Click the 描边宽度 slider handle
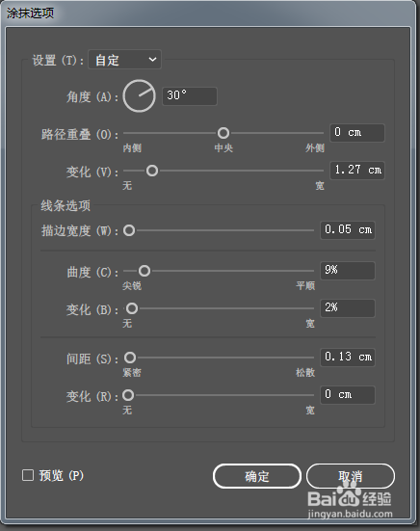The height and width of the screenshot is (531, 420). tap(129, 230)
